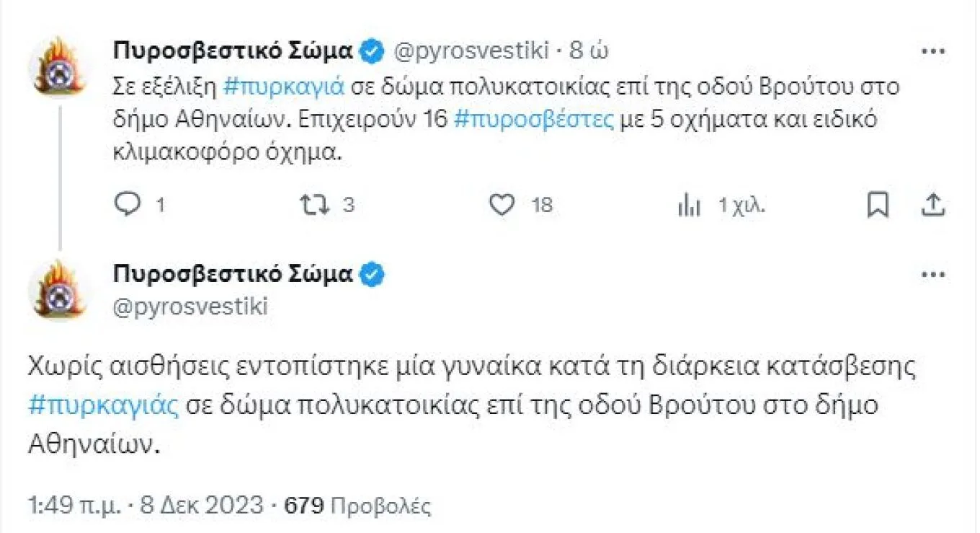Open the #πυρκαγιάς hashtag in the second tweet

tap(103, 405)
